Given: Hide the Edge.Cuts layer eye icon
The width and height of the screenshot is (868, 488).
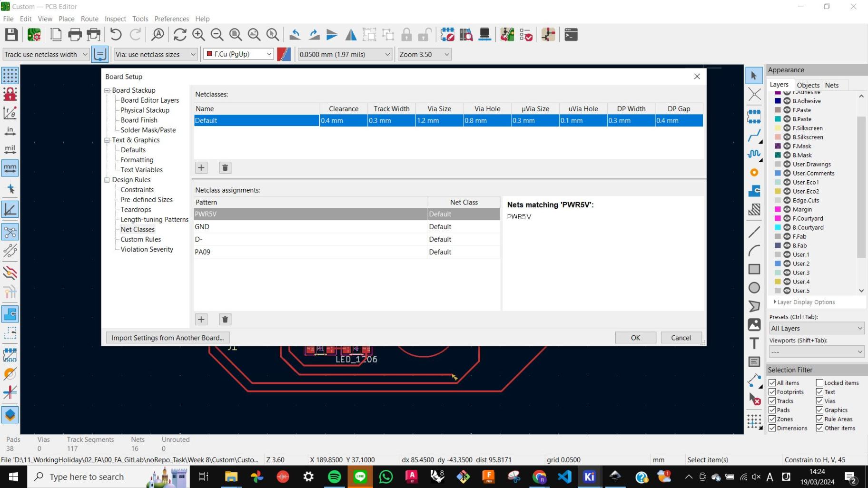Looking at the screenshot, I should click(x=787, y=200).
